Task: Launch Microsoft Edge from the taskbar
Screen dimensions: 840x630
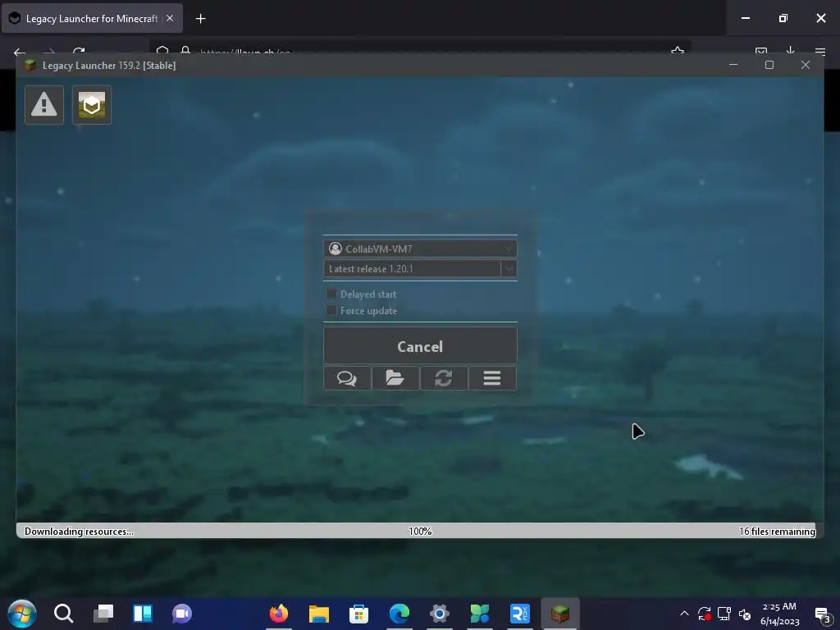Action: 399,614
